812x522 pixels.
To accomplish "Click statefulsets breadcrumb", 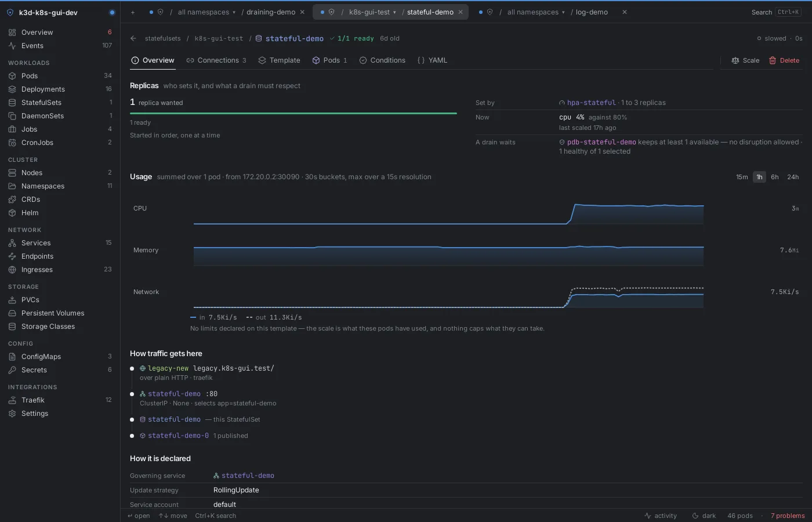I will click(162, 39).
